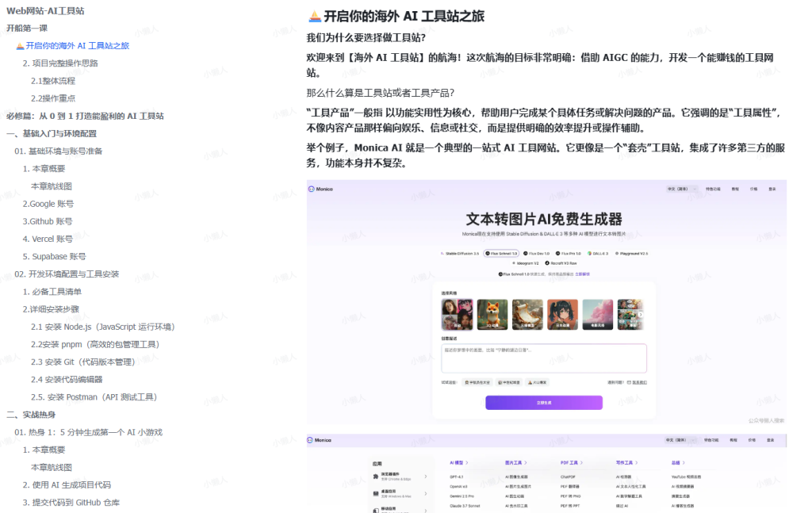
Task: Jump to 2.3 安装 Git outline entry
Action: (x=82, y=363)
